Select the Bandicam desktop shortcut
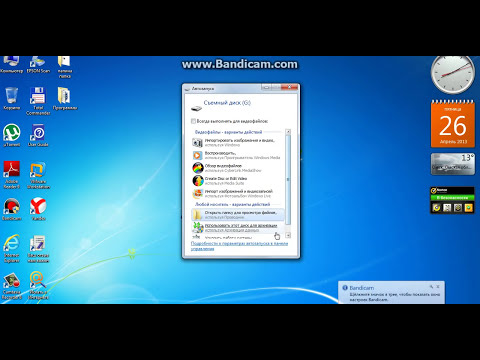This screenshot has width=480, height=360. coord(12,209)
